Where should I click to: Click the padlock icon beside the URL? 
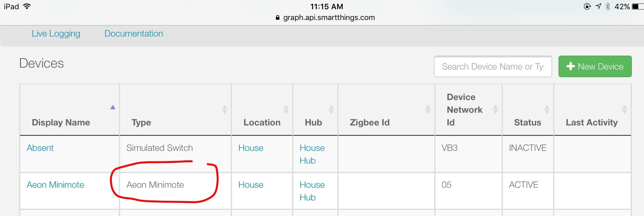[x=277, y=17]
